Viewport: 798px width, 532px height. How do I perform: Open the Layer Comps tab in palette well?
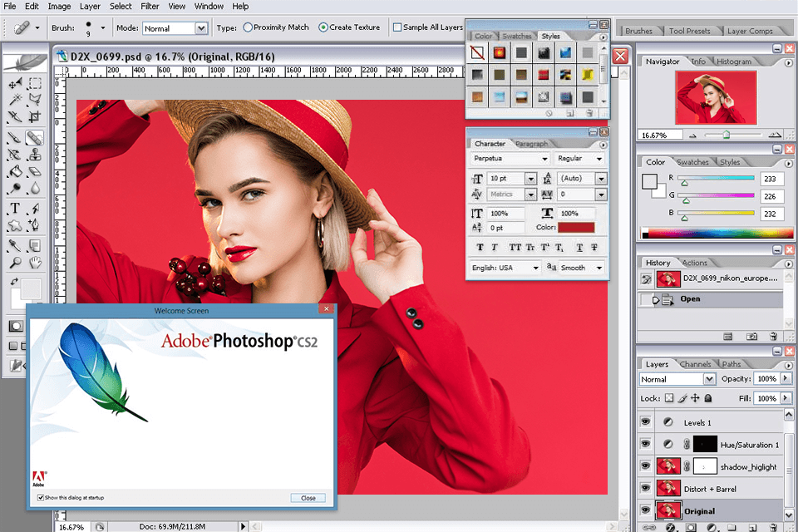pos(750,31)
